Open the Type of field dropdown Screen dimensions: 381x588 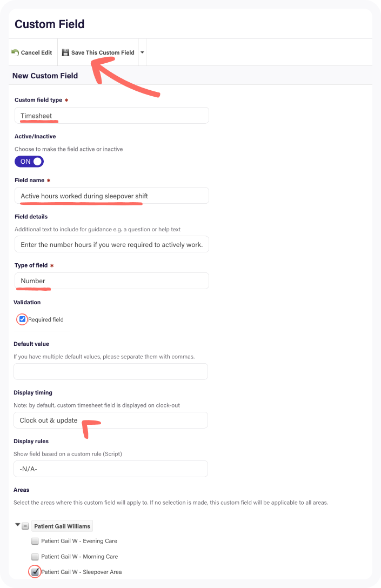click(x=111, y=281)
